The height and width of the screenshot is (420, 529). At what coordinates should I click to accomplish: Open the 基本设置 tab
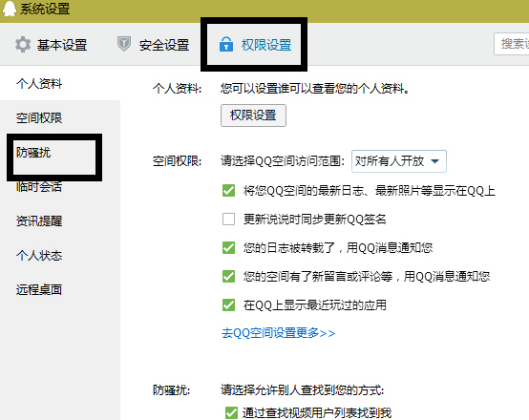[x=51, y=45]
